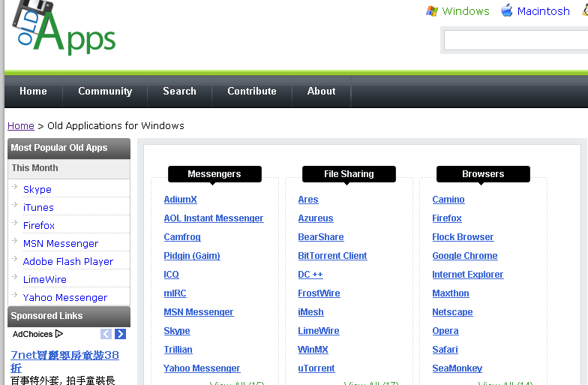Screen dimensions: 588x385
Task: Go to next ad arrow
Action: (x=120, y=334)
